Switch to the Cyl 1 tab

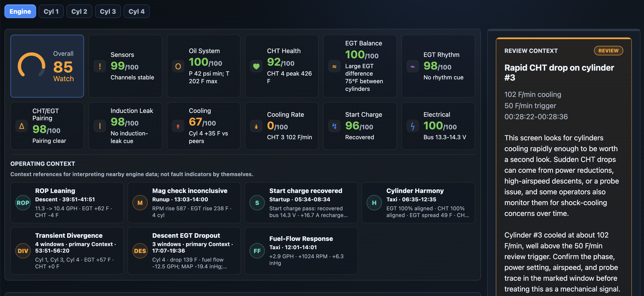(x=51, y=11)
